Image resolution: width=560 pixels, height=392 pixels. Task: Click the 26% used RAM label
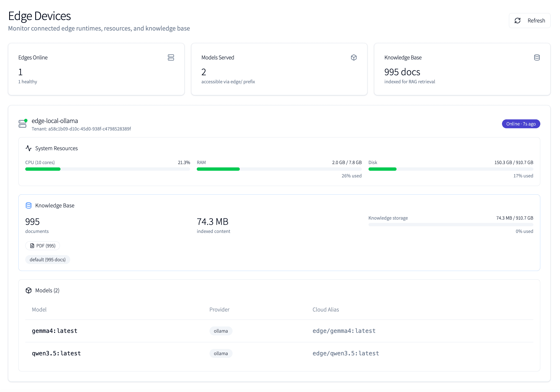click(352, 176)
